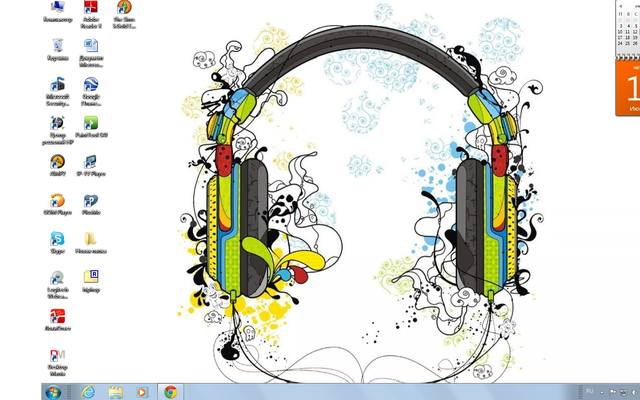Screen dimensions: 640x400
Task: Select the AIMP2 player desktop icon
Action: point(58,162)
